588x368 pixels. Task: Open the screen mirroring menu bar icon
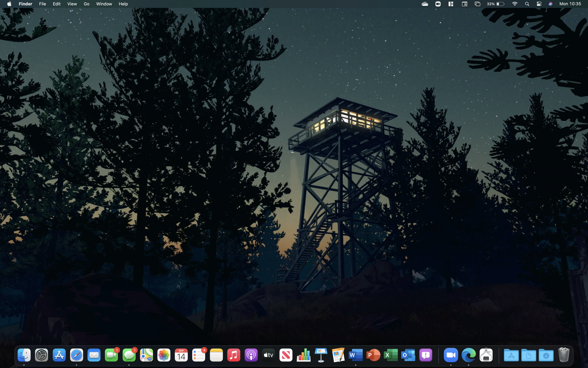click(x=477, y=4)
